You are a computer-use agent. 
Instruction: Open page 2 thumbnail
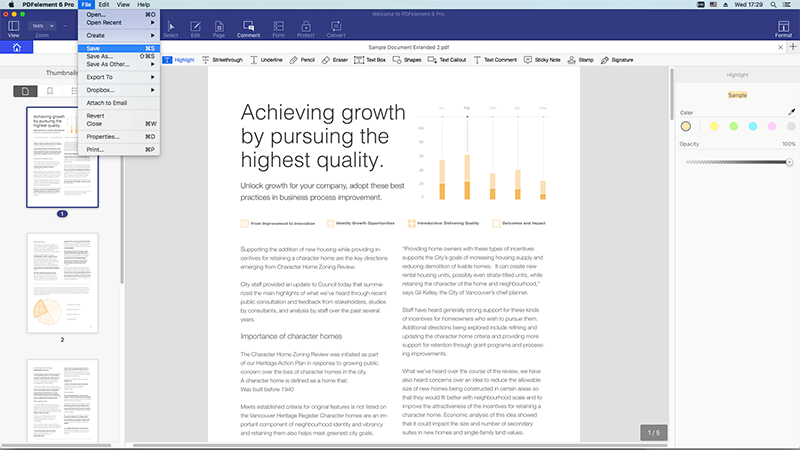coord(62,283)
